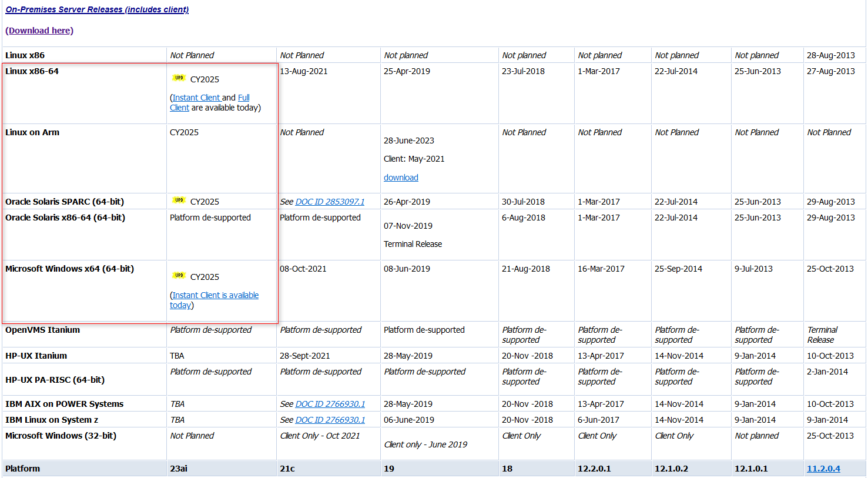The height and width of the screenshot is (478, 868).
Task: Open the On-Premises Server Releases heading link
Action: (97, 9)
